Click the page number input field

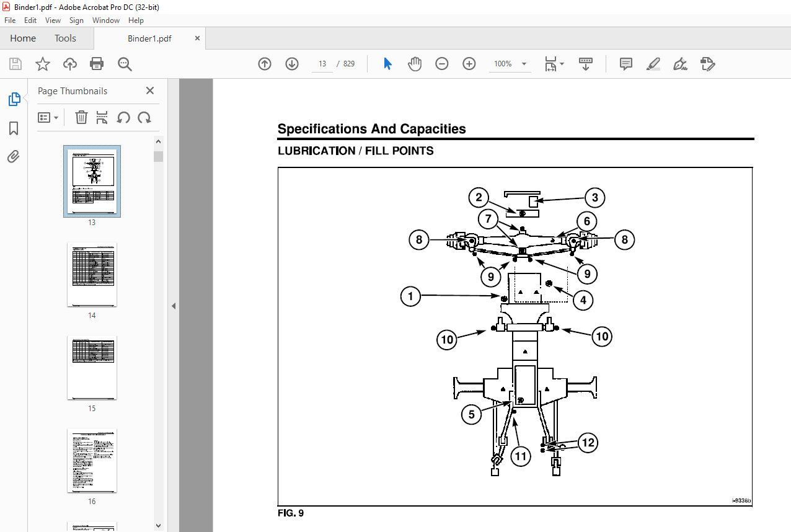click(x=322, y=64)
